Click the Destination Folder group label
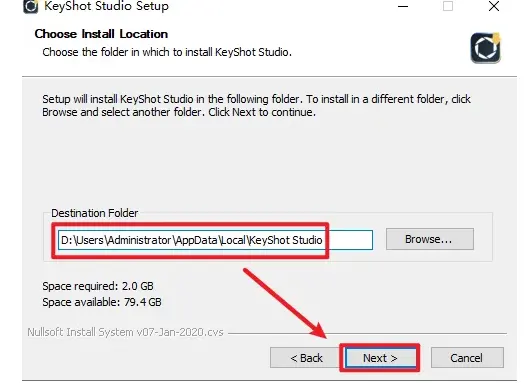The height and width of the screenshot is (383, 525). (94, 213)
